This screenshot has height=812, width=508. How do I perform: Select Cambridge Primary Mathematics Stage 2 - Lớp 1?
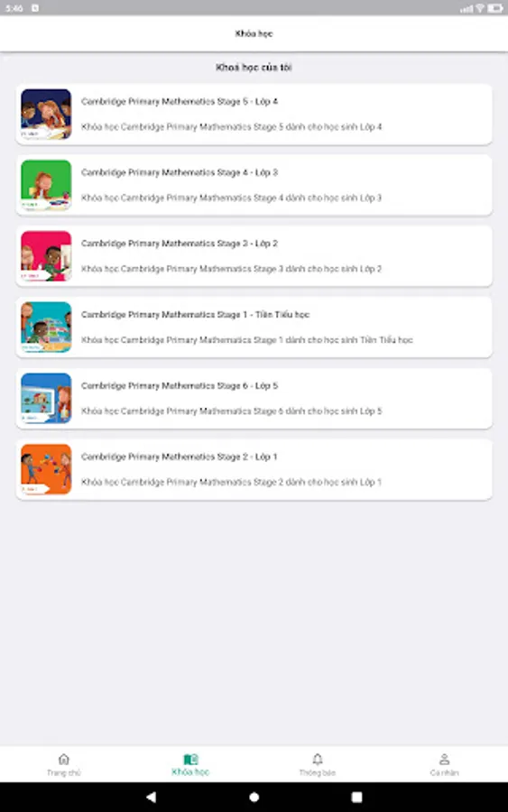click(x=180, y=457)
